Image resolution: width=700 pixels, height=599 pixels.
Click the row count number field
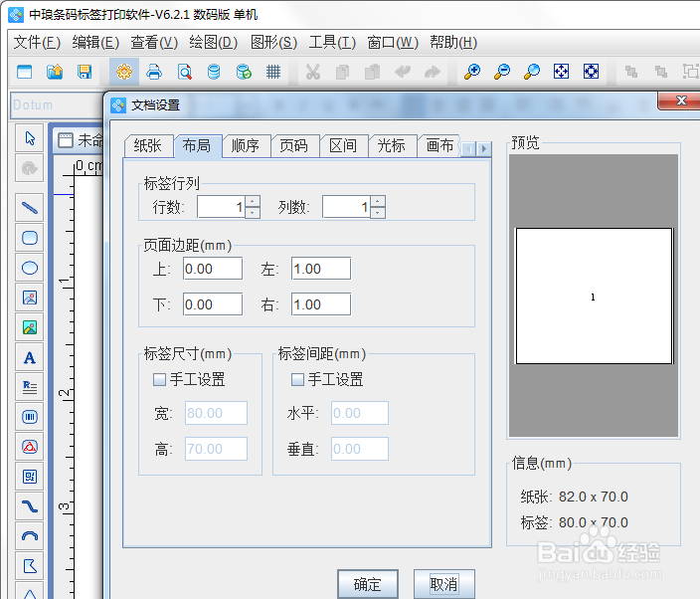[x=222, y=207]
